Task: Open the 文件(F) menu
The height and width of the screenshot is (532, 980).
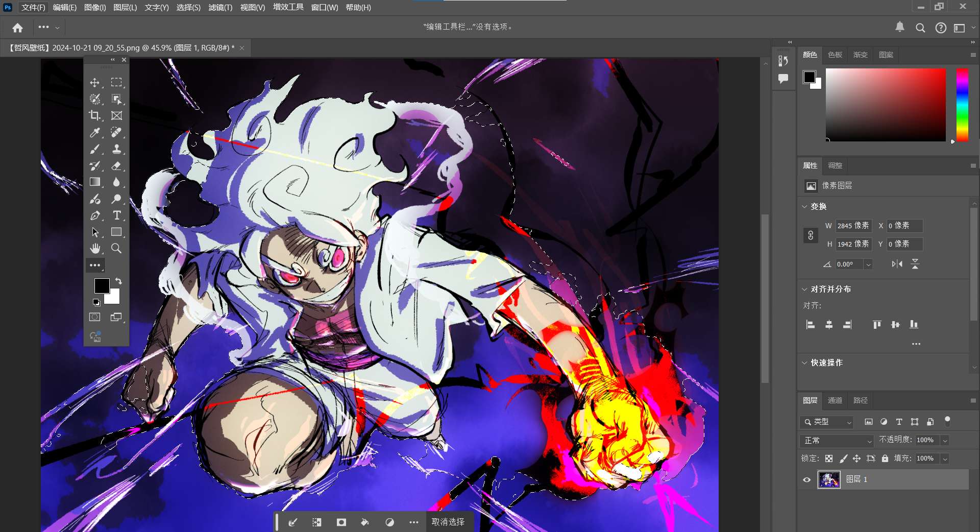Action: (x=33, y=8)
